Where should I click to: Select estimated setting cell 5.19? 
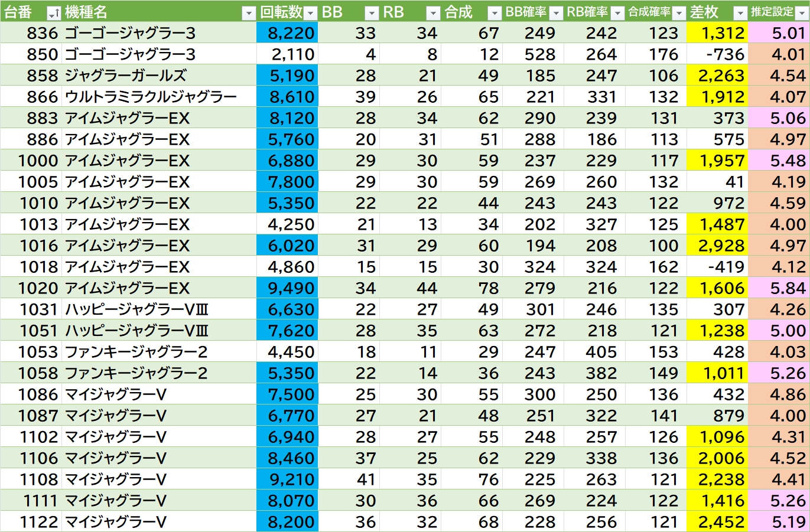coord(779,522)
